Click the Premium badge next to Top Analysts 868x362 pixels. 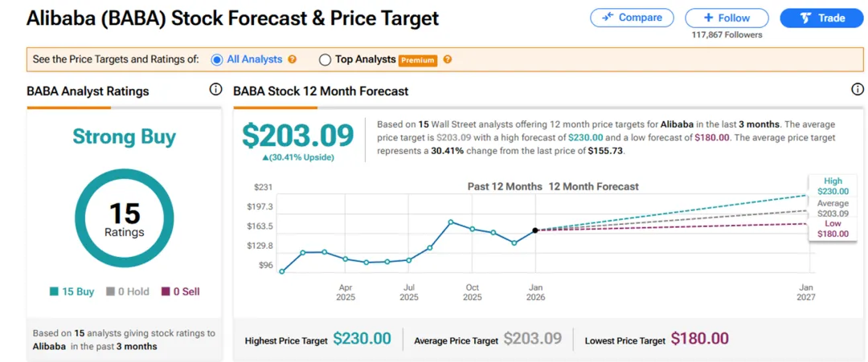(418, 60)
